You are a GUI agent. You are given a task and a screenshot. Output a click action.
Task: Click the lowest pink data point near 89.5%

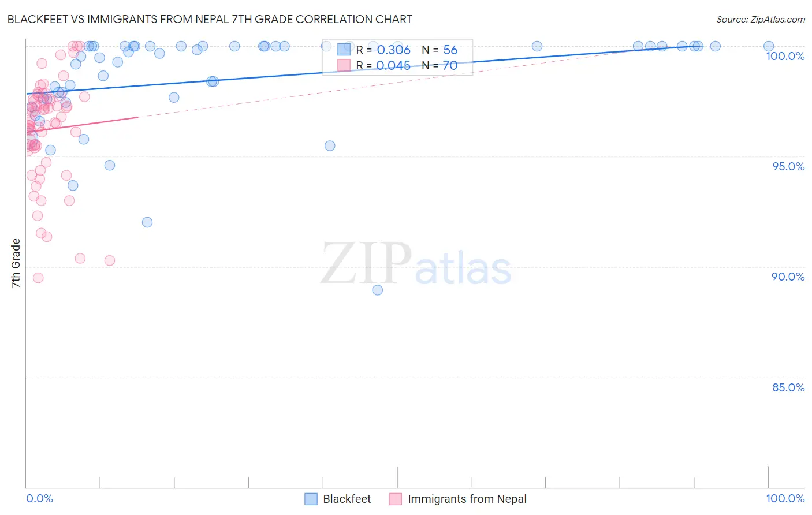point(38,278)
